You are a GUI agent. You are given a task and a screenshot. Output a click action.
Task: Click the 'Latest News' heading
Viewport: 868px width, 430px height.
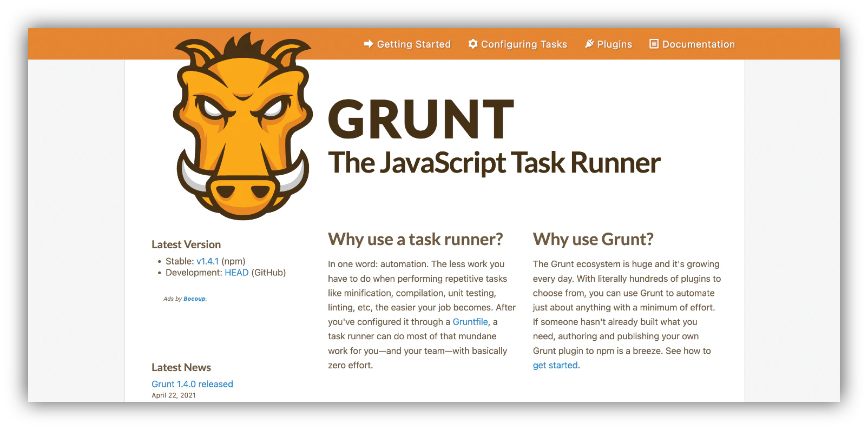181,367
